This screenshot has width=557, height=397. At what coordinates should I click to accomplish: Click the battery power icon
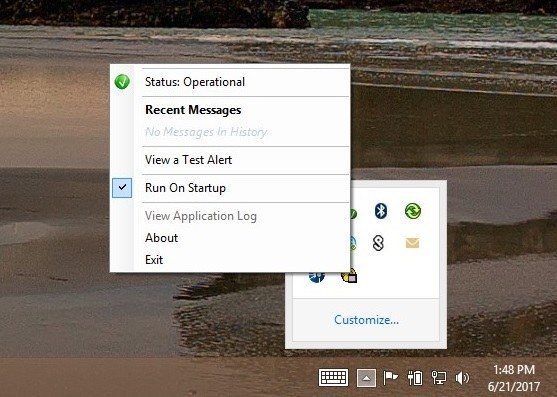[x=415, y=378]
